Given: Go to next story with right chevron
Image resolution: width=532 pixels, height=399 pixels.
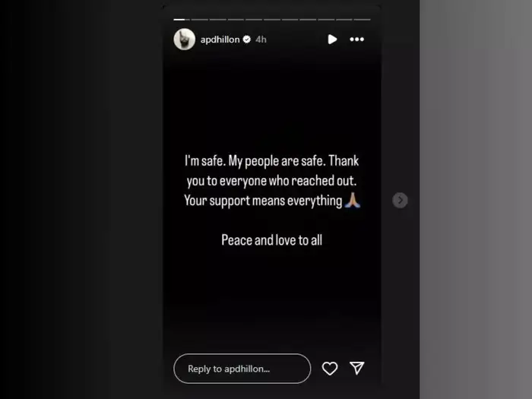Looking at the screenshot, I should pyautogui.click(x=400, y=200).
